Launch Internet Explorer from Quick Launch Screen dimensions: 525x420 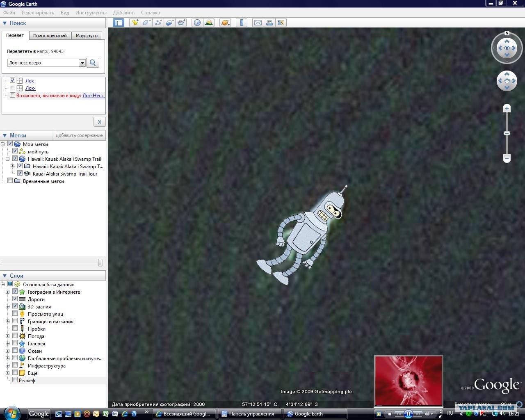(124, 414)
